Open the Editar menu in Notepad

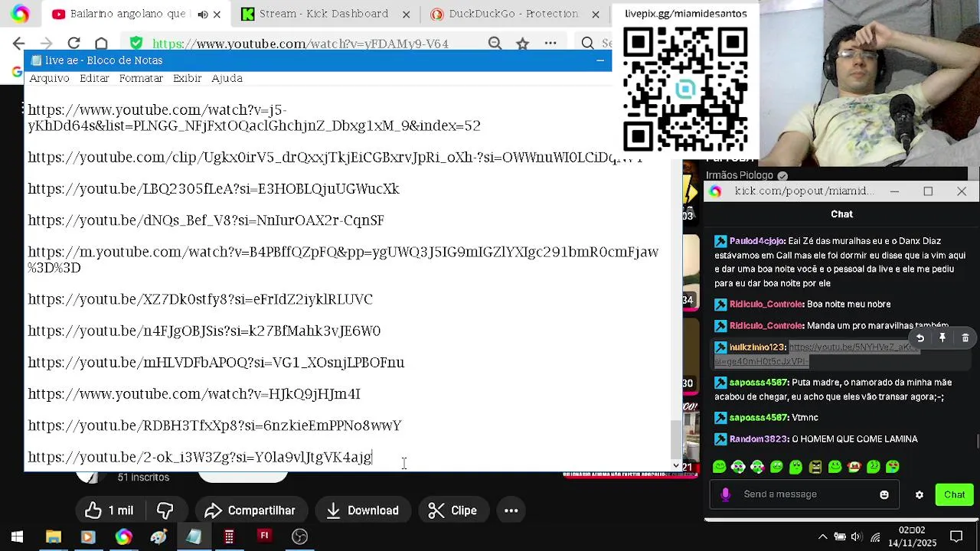[94, 78]
